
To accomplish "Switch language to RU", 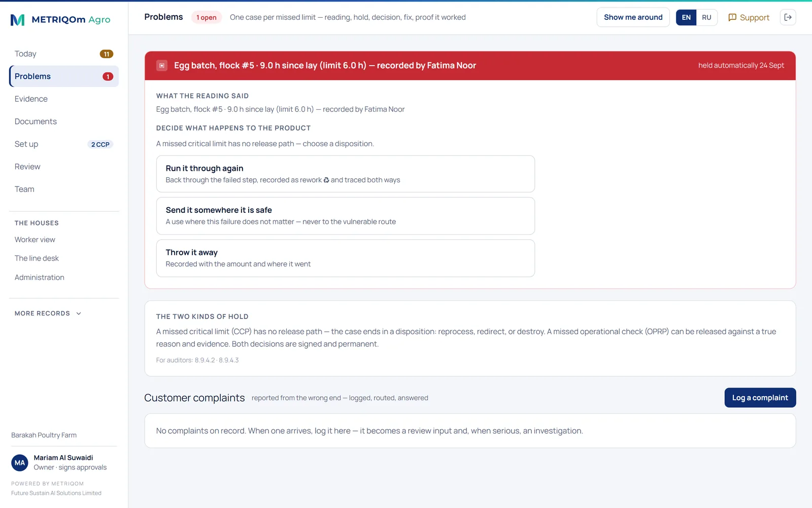I will pyautogui.click(x=706, y=17).
